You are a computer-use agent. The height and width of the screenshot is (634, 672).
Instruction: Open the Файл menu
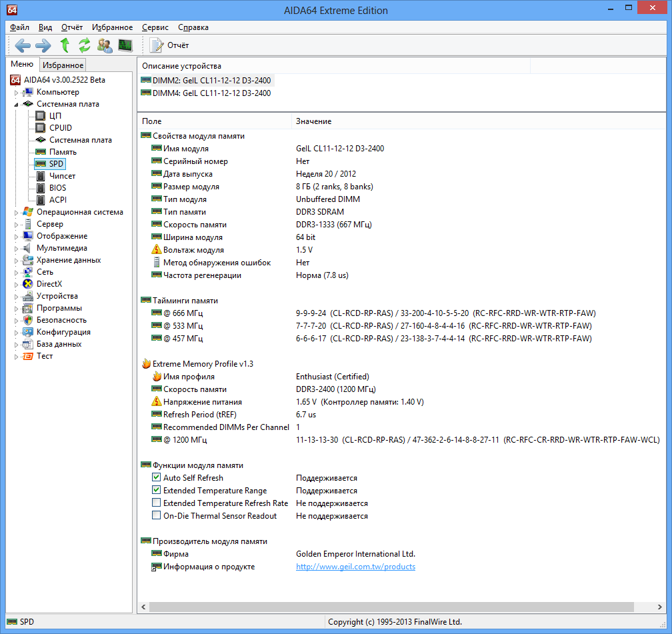pyautogui.click(x=20, y=27)
